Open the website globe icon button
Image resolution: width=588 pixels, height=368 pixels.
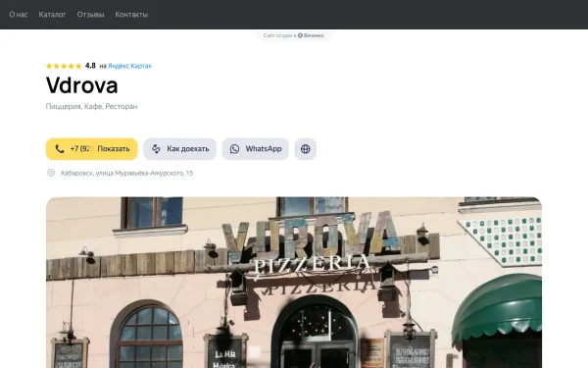pyautogui.click(x=305, y=149)
